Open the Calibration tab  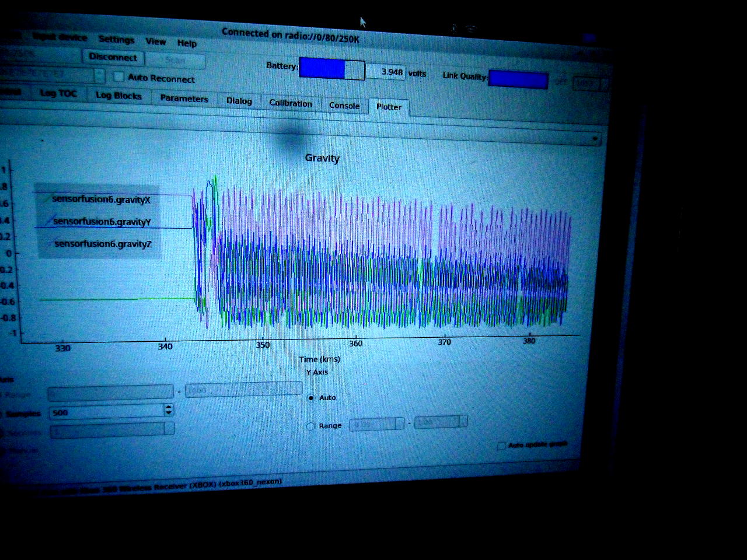[291, 103]
